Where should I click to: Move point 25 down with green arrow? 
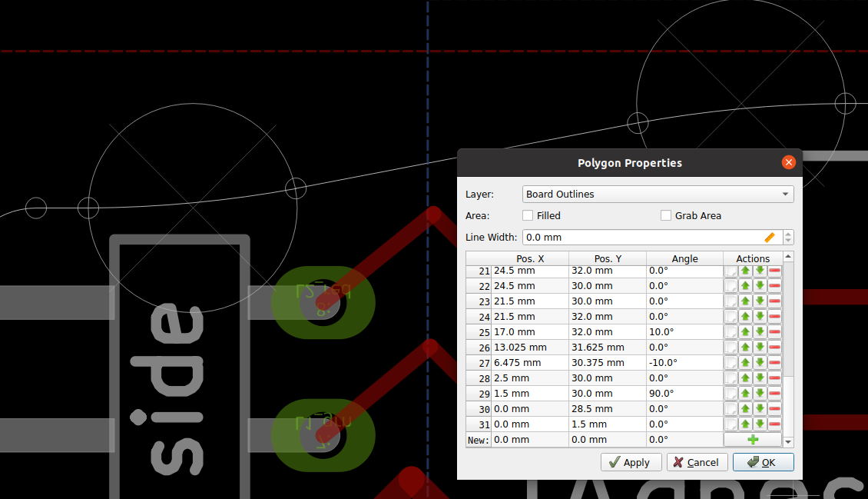click(760, 331)
